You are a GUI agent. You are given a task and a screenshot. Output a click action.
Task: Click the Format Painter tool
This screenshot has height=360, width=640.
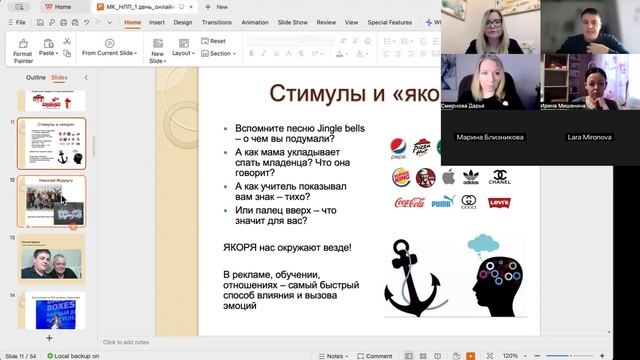click(23, 50)
